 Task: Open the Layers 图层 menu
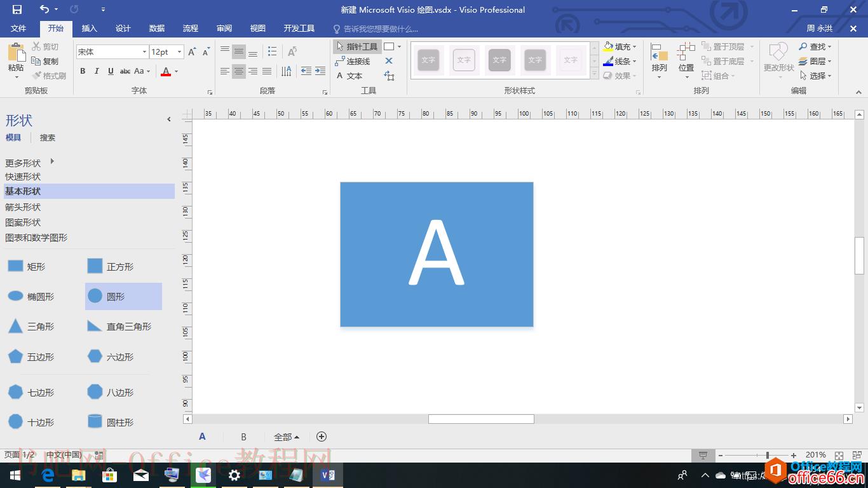[x=815, y=61]
